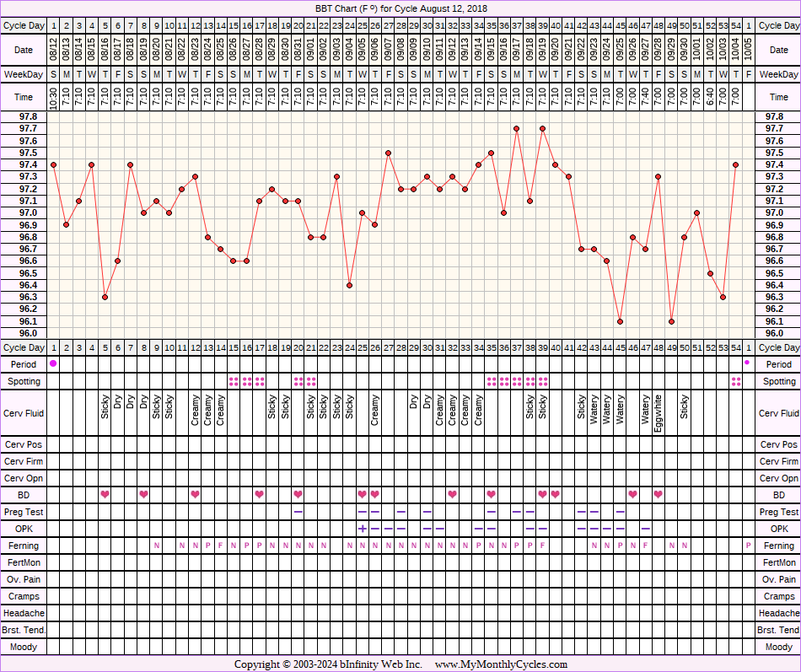The height and width of the screenshot is (672, 801).
Task: Select the 96.3 temperature point on 08/16
Action: 105,297
